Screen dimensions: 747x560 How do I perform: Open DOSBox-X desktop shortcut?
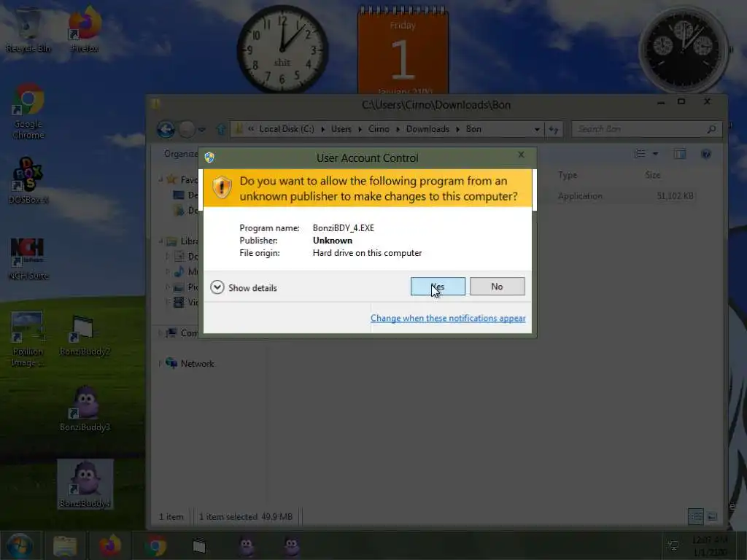click(x=28, y=181)
